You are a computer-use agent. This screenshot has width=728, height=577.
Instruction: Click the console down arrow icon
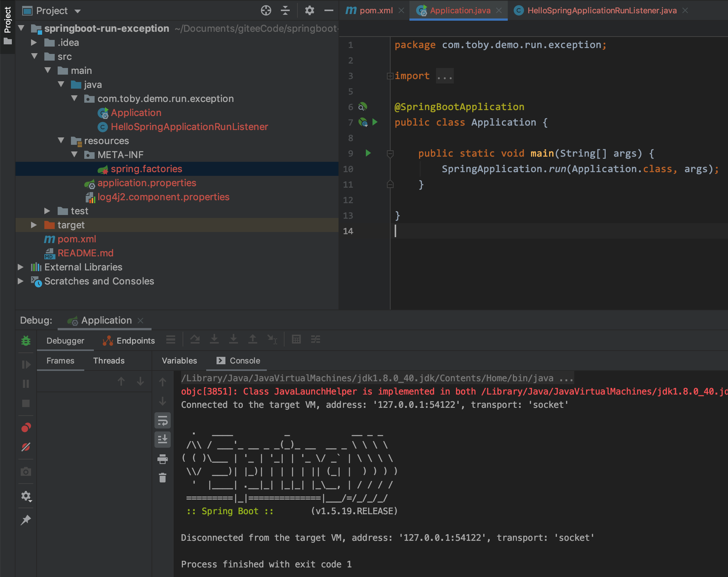(x=163, y=401)
